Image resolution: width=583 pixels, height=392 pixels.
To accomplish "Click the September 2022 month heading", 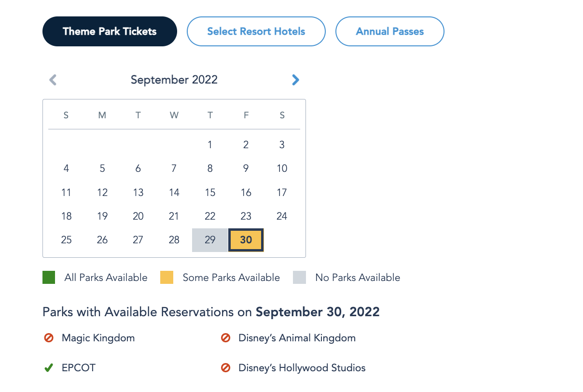I will pyautogui.click(x=174, y=80).
